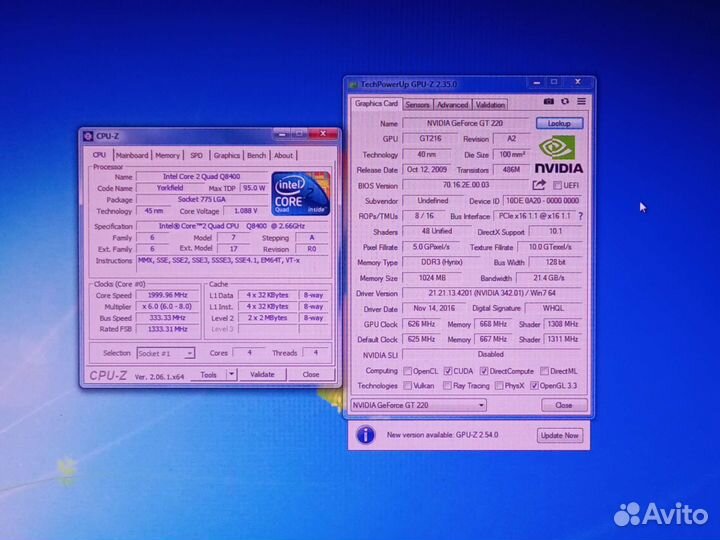
Task: Click the blue info icon in update bar
Action: point(366,435)
